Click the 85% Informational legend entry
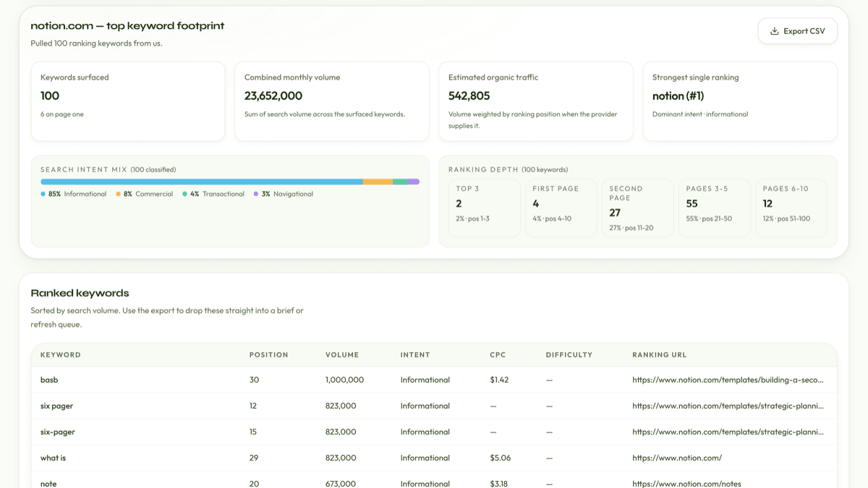The height and width of the screenshot is (488, 868). (x=73, y=194)
